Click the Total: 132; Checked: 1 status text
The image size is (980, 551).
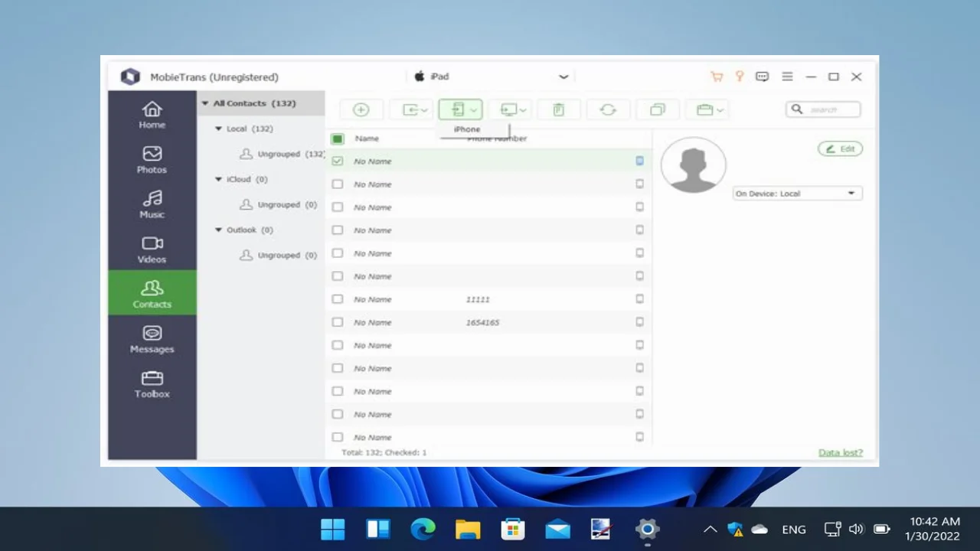384,452
